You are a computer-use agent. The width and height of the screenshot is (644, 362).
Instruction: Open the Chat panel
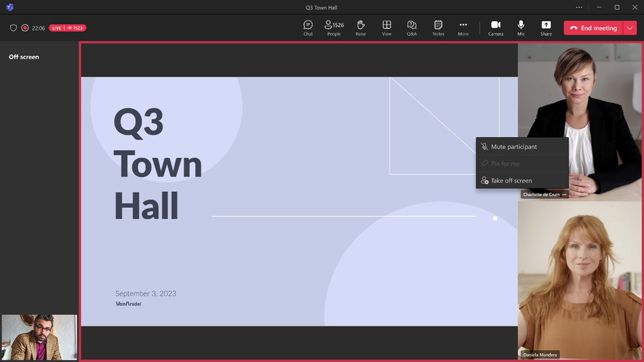pos(307,28)
